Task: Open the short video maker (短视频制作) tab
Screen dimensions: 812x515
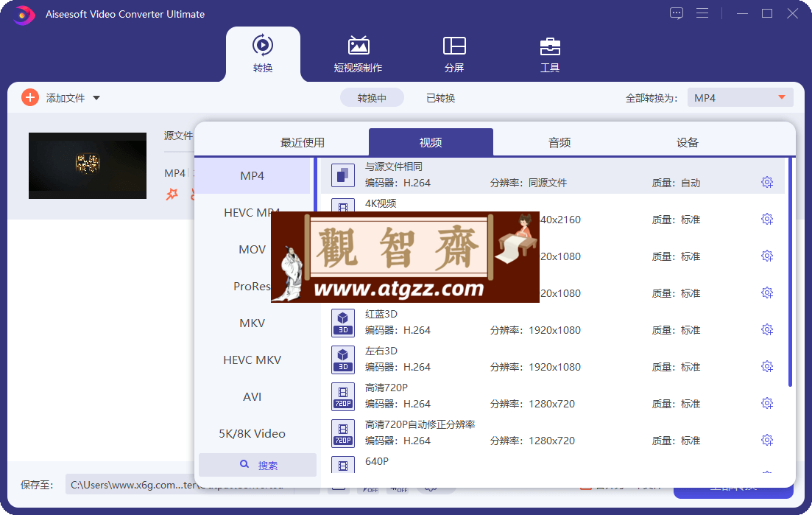Action: click(x=358, y=54)
